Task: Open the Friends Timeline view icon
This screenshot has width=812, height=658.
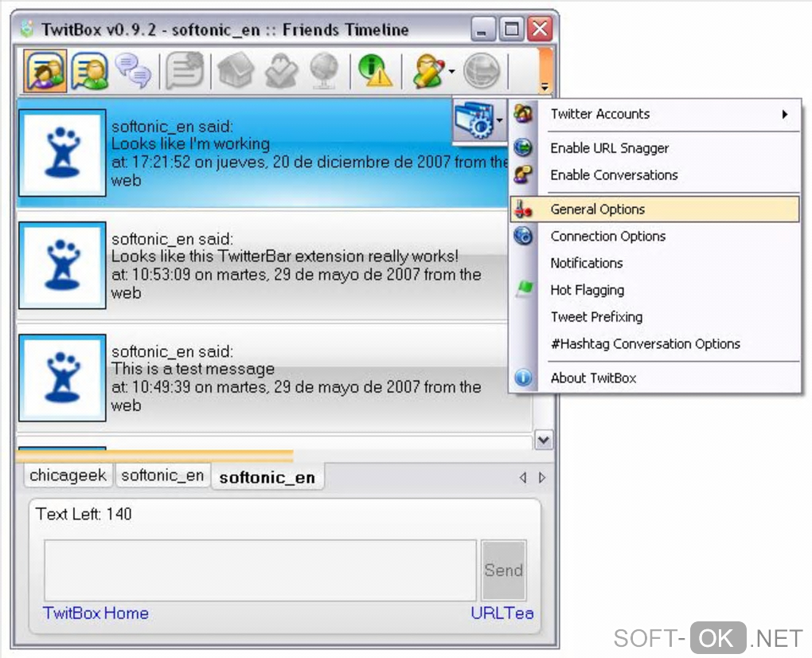Action: coord(45,70)
